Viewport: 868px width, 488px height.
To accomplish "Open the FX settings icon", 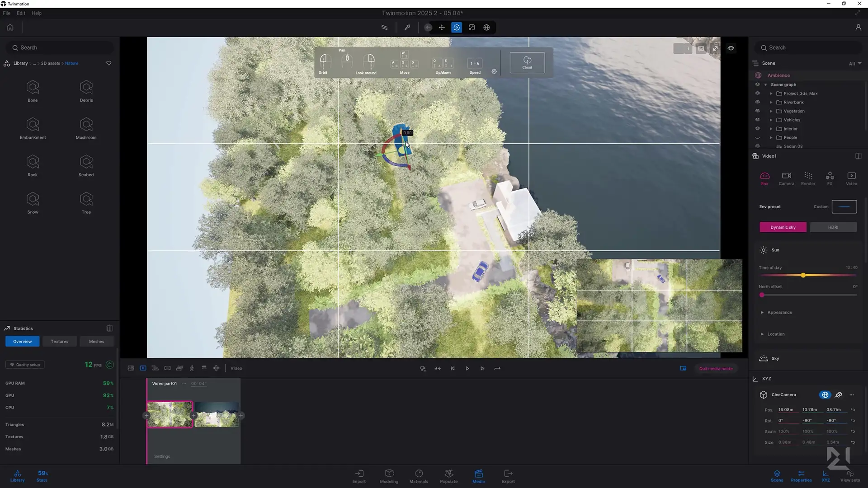I will (830, 178).
